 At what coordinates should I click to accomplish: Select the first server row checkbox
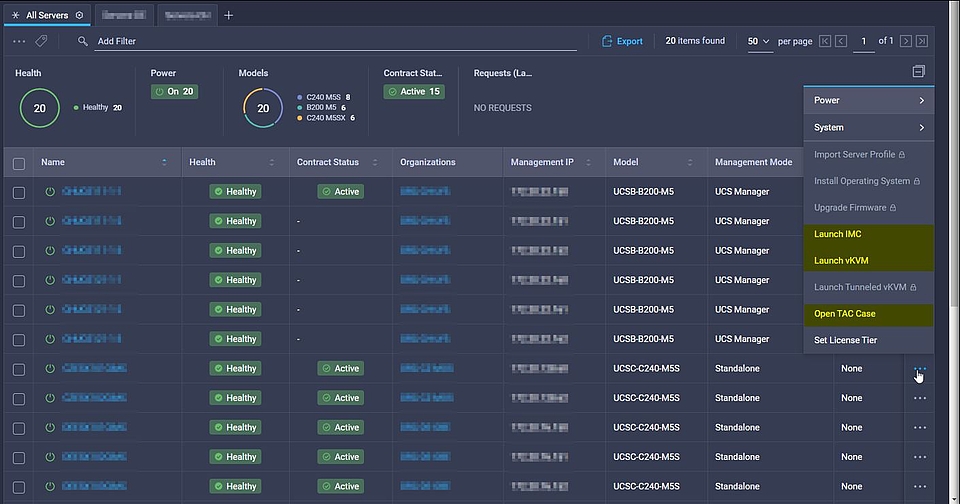pos(19,191)
